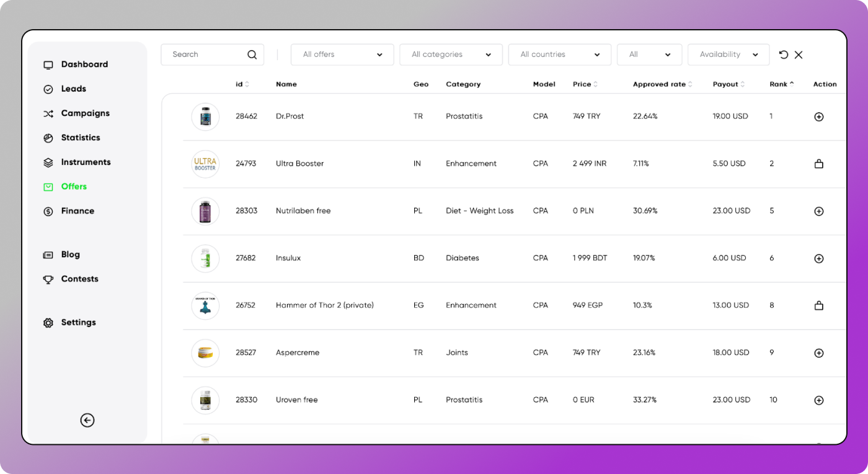
Task: Expand the All categories dropdown
Action: tap(451, 55)
